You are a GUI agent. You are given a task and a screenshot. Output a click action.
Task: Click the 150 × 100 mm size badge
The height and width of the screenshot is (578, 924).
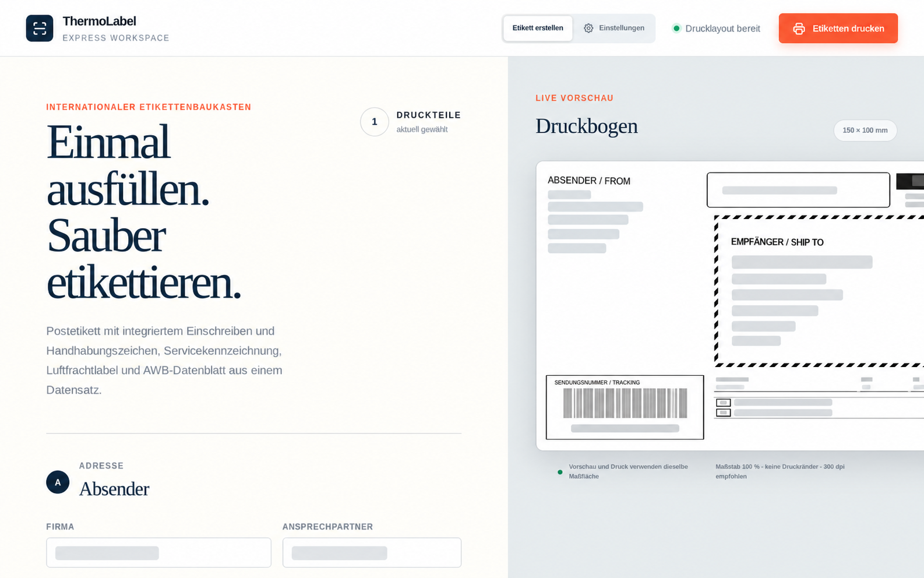click(x=865, y=131)
